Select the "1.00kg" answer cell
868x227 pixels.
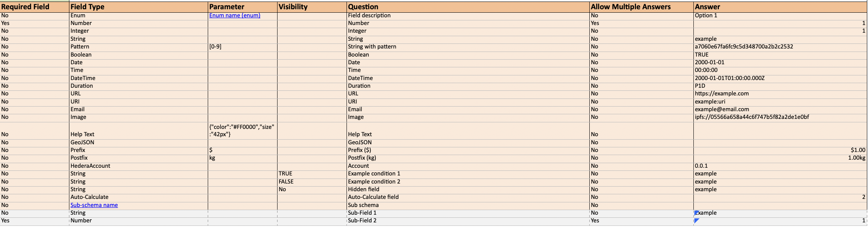(856, 158)
